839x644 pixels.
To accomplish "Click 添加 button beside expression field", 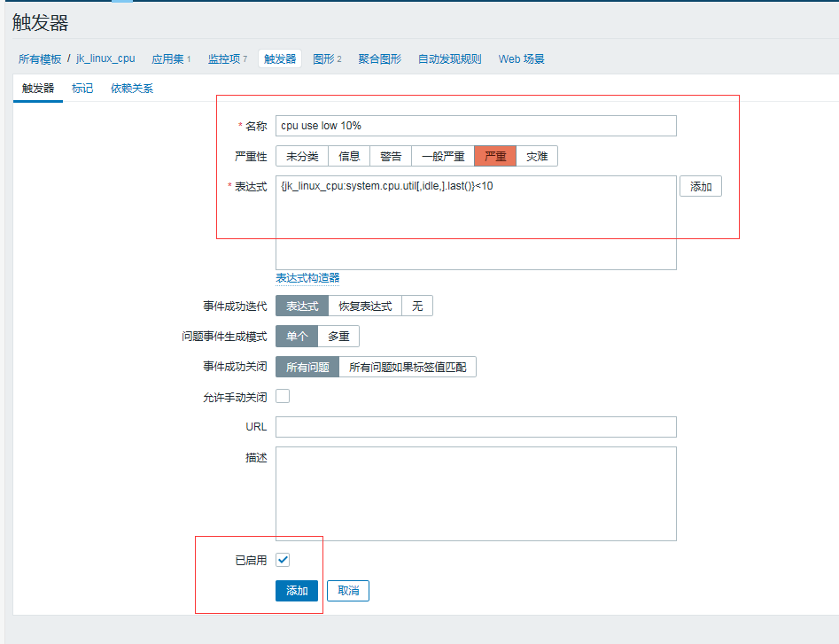I will [x=701, y=186].
